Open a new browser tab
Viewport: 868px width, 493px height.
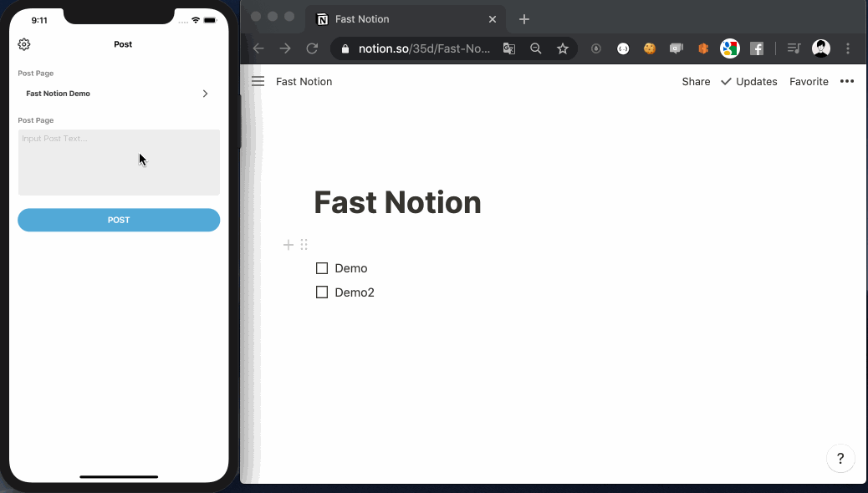click(x=524, y=19)
